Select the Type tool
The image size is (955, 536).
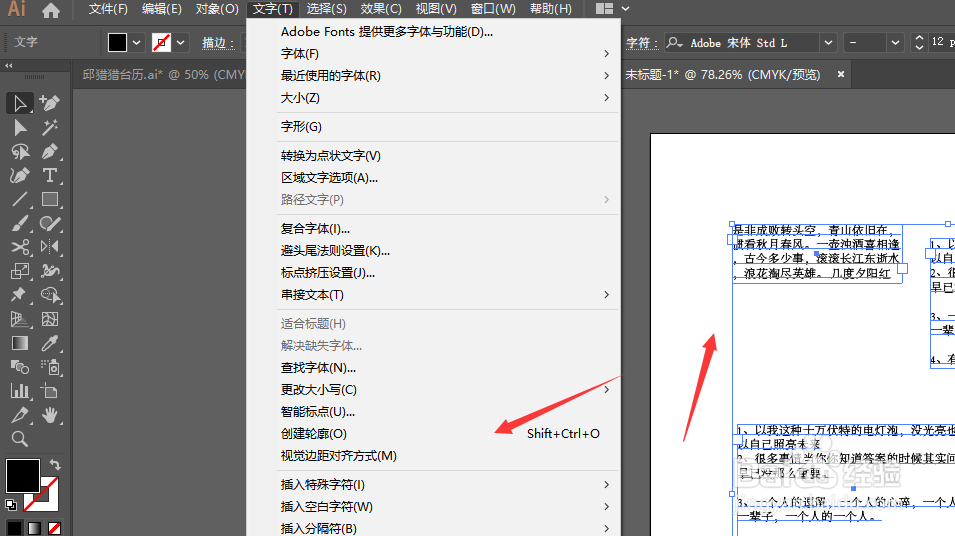49,175
